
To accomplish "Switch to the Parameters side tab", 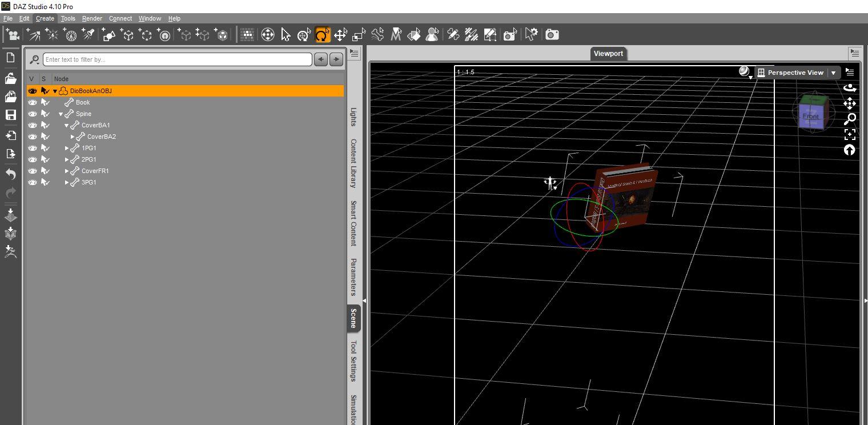I will (x=353, y=277).
